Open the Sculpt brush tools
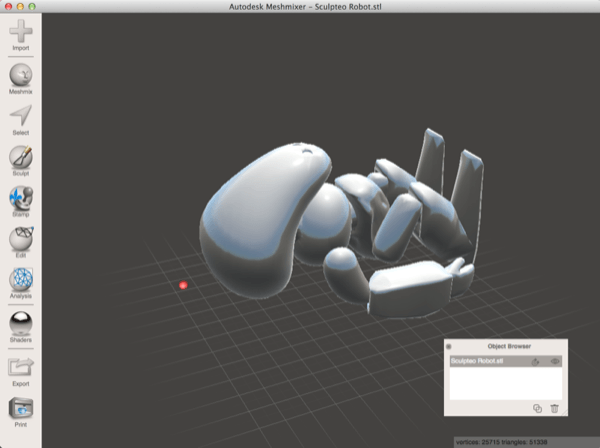The height and width of the screenshot is (448, 600). point(21,161)
